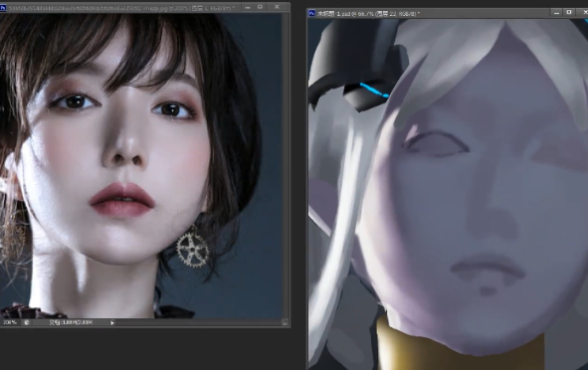Image resolution: width=588 pixels, height=370 pixels.
Task: Click Photoshop icon in painting psd window title
Action: pyautogui.click(x=311, y=14)
